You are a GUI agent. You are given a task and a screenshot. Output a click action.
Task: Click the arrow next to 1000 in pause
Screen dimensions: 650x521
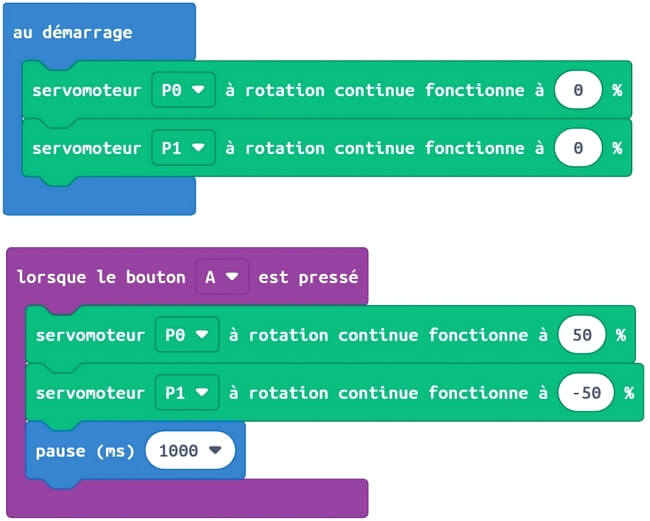[215, 450]
